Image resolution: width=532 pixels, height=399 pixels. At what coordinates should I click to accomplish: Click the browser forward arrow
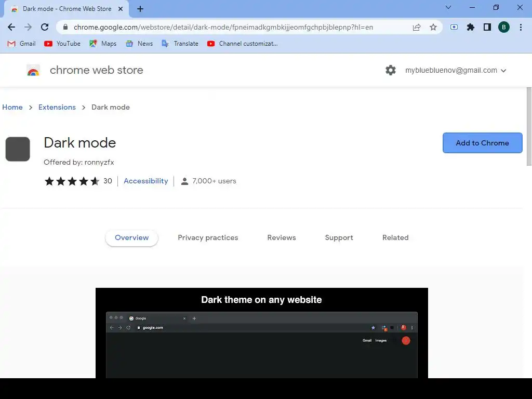click(28, 27)
